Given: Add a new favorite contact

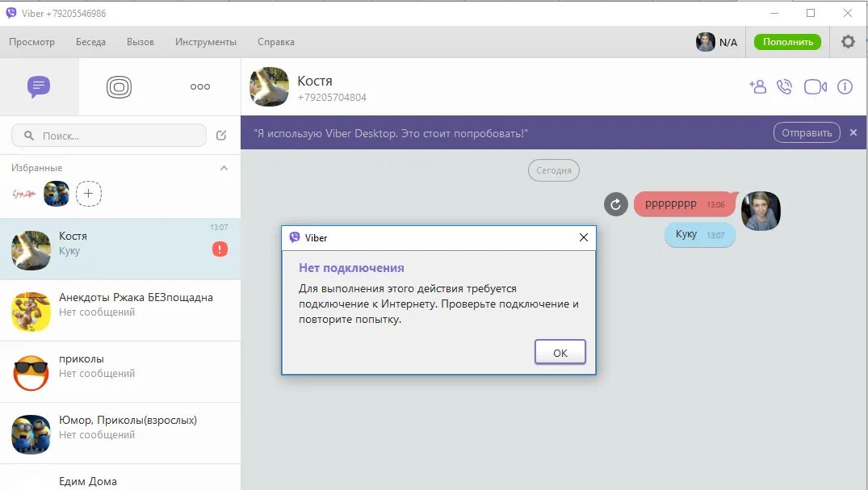Looking at the screenshot, I should pos(89,194).
